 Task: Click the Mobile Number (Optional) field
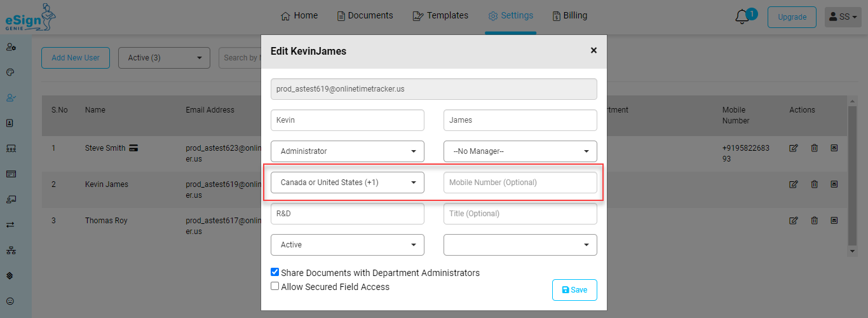520,183
